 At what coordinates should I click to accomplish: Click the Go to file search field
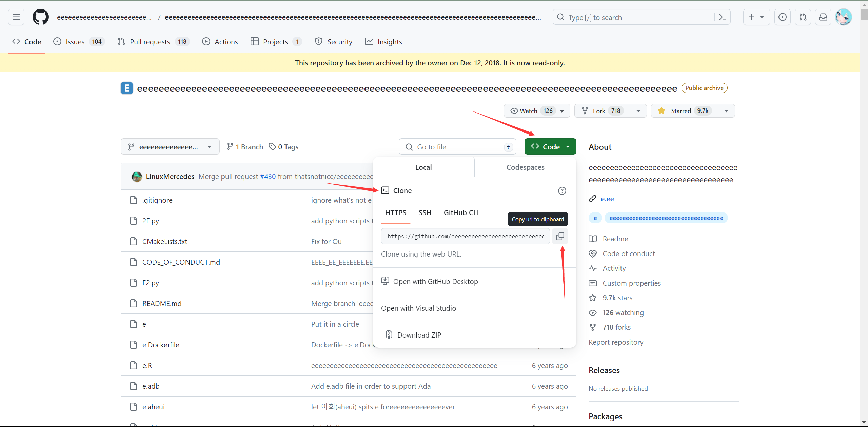coord(458,147)
